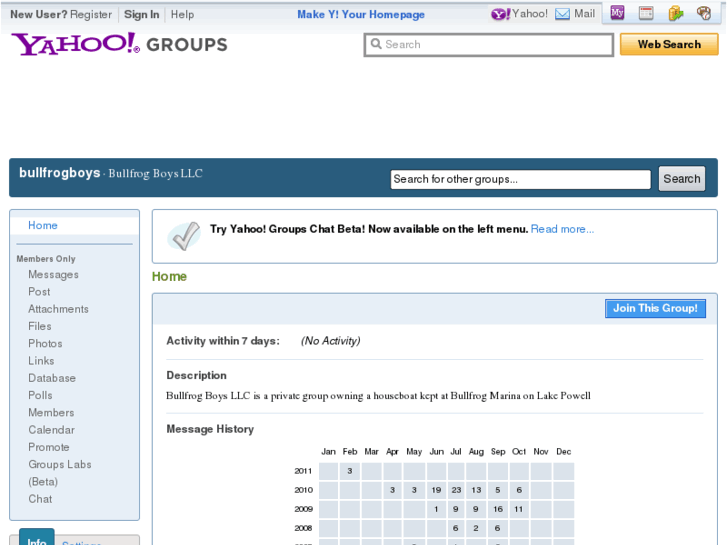Open September 2009 message count 16
Image resolution: width=727 pixels, height=545 pixels.
coord(498,509)
